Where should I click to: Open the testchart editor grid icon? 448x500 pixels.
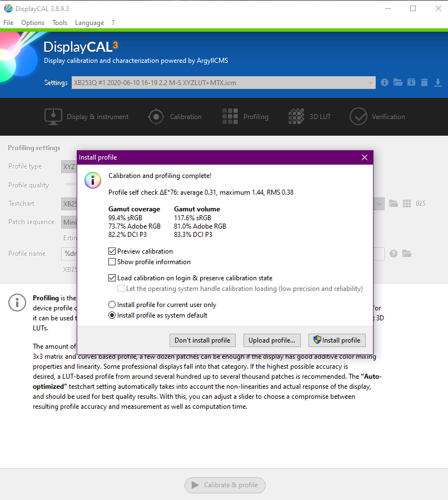pos(407,204)
